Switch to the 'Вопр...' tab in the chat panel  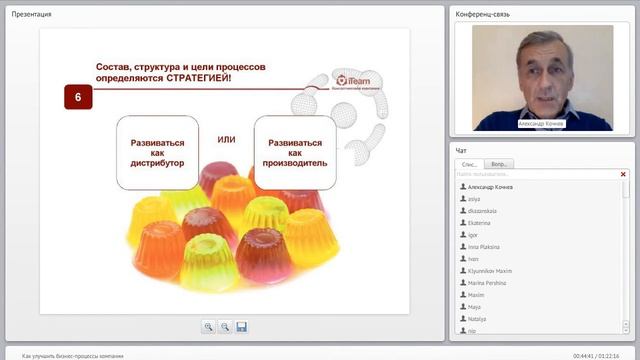pyautogui.click(x=499, y=164)
